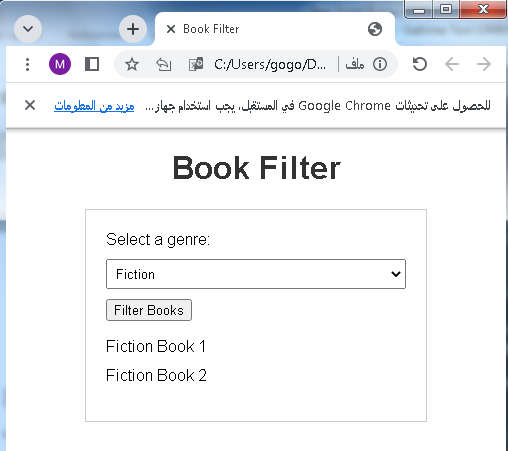Click the address bar URL text
This screenshot has height=451, width=508.
coord(270,64)
